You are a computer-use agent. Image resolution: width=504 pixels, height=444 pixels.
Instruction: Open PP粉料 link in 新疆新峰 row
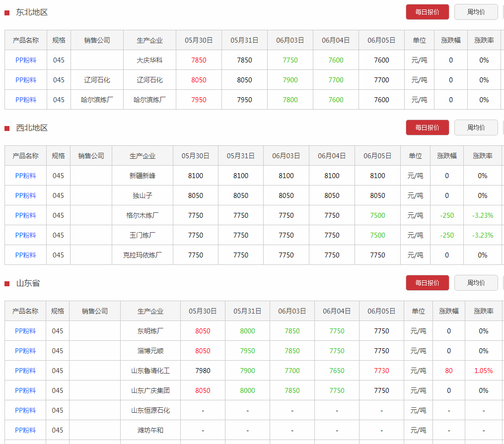[x=25, y=176]
